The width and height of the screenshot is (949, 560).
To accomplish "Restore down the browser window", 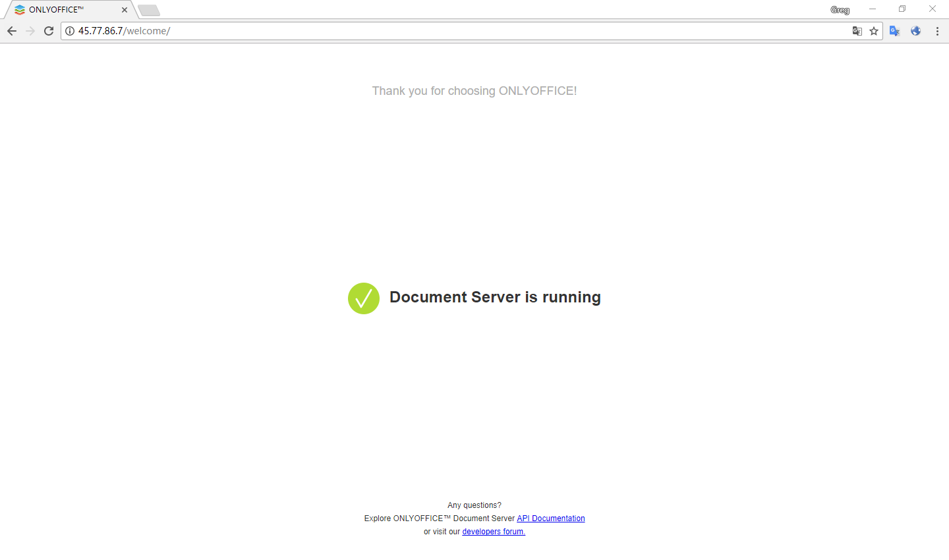I will coord(902,9).
